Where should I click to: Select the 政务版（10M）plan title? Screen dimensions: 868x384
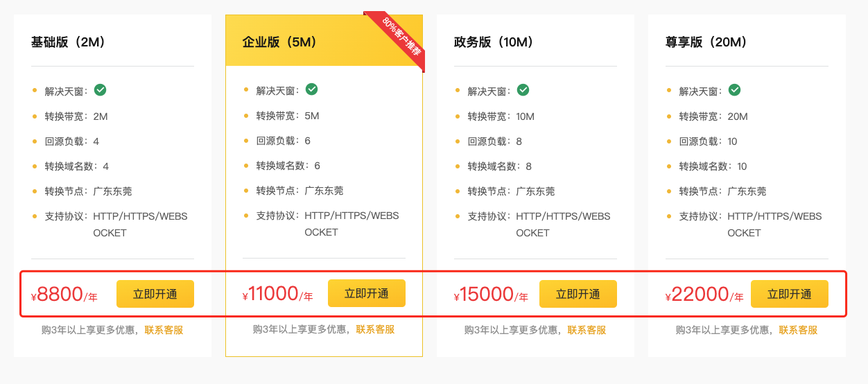pos(494,42)
